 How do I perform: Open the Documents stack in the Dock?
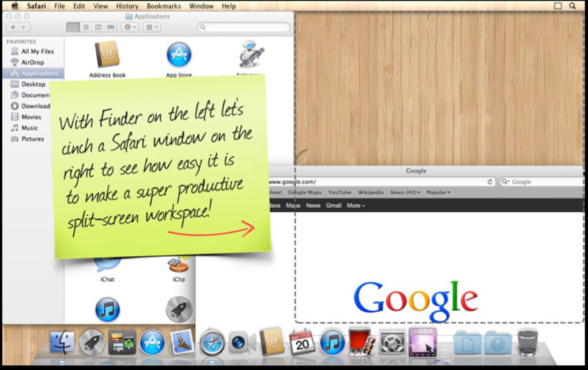click(468, 342)
